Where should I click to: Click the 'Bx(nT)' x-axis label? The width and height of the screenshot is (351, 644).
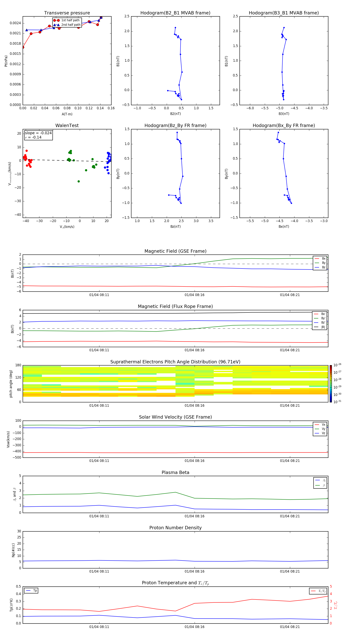pos(284,227)
